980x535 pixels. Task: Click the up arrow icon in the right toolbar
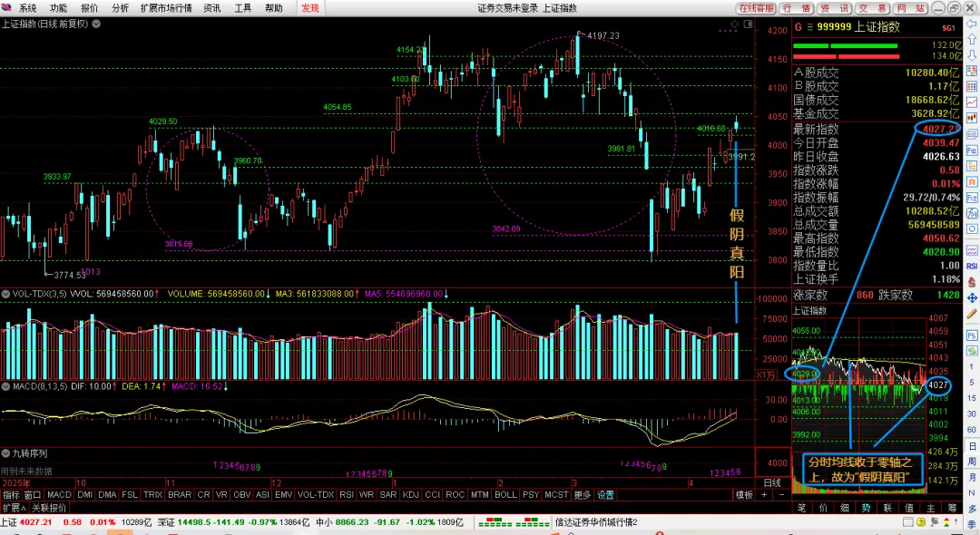[x=972, y=39]
